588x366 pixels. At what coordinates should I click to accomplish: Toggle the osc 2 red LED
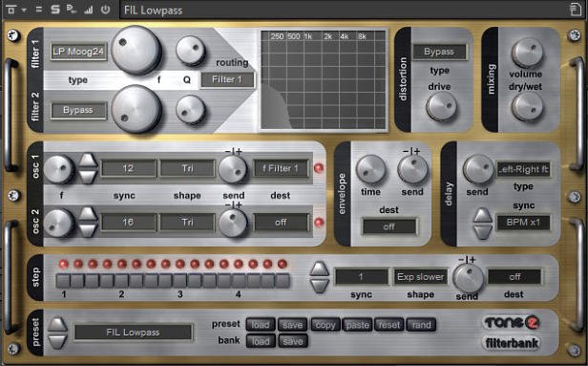[319, 223]
